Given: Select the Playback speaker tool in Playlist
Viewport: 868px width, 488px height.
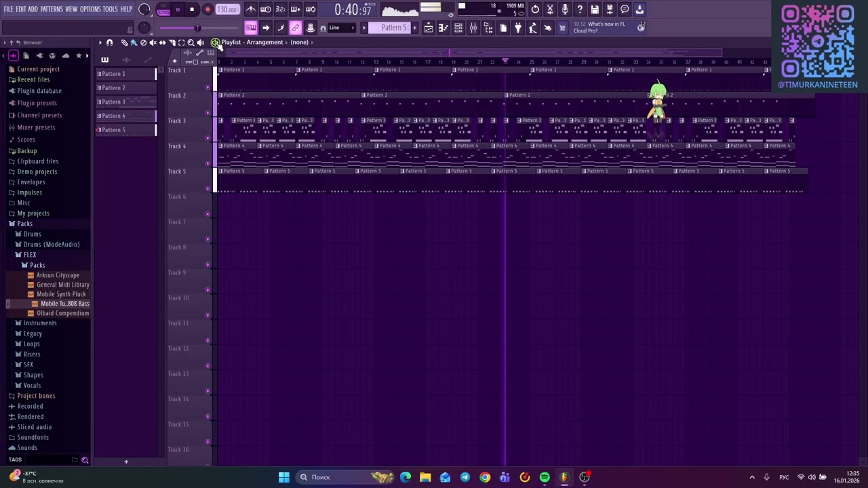Looking at the screenshot, I should [200, 43].
